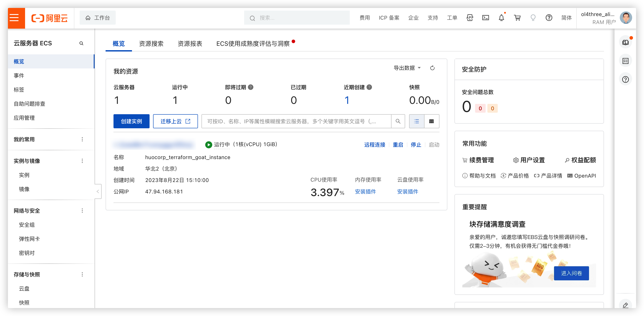644x316 pixels.
Task: Click the green running status icon
Action: (209, 145)
